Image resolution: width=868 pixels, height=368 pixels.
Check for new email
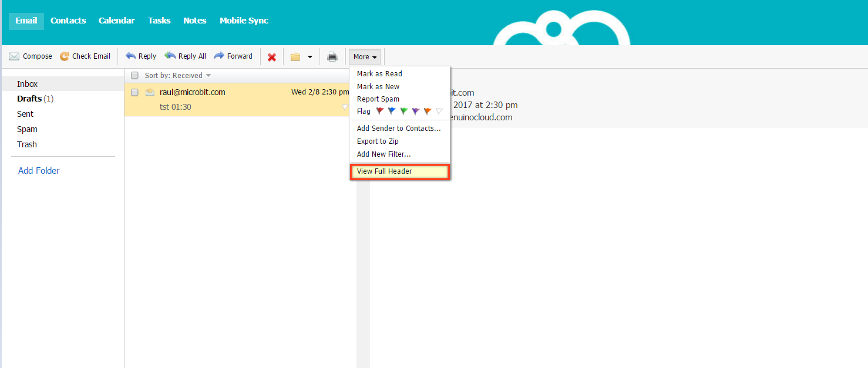[85, 56]
